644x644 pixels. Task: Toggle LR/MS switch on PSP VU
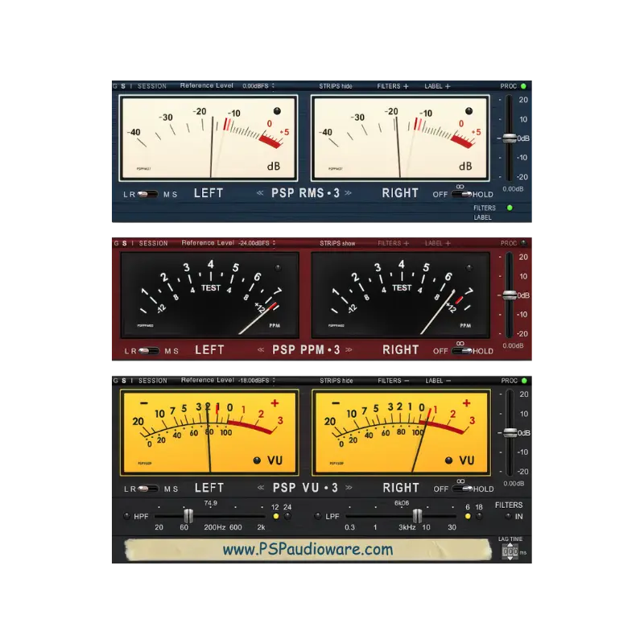click(148, 489)
